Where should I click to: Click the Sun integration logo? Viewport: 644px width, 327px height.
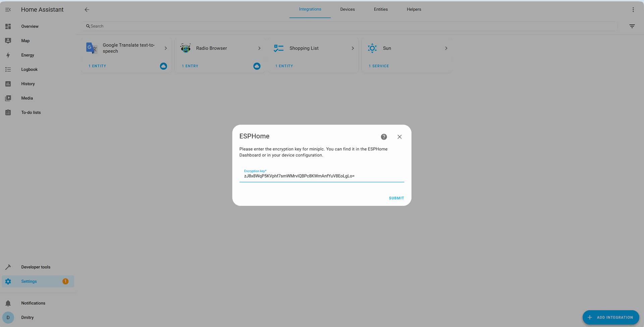[x=372, y=48]
